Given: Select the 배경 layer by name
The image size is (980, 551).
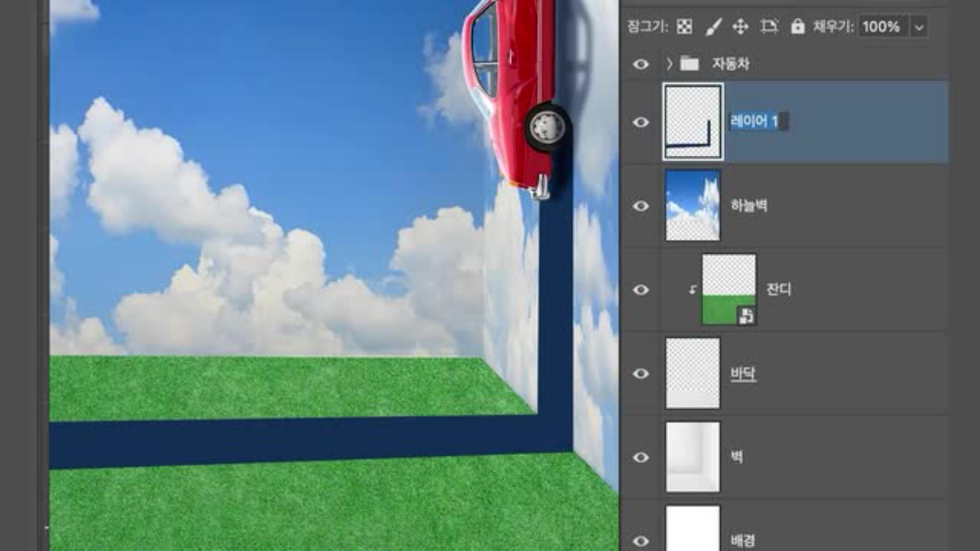Looking at the screenshot, I should point(743,540).
